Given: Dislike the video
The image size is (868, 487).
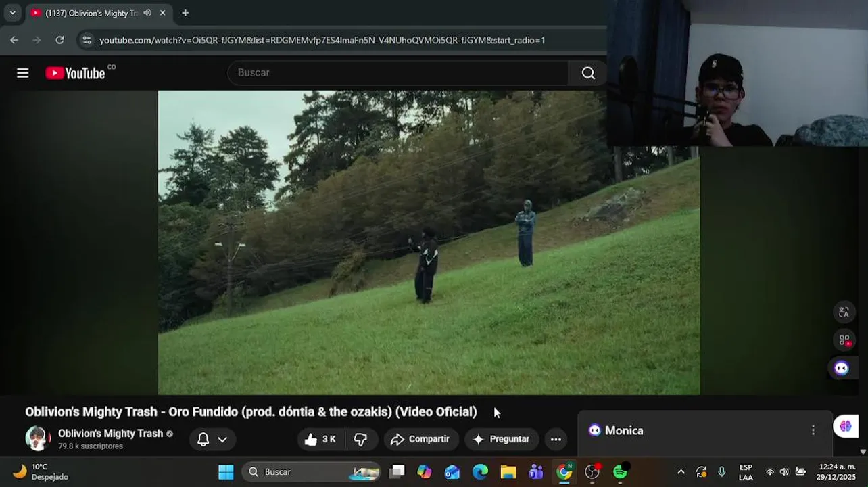Looking at the screenshot, I should coord(361,440).
